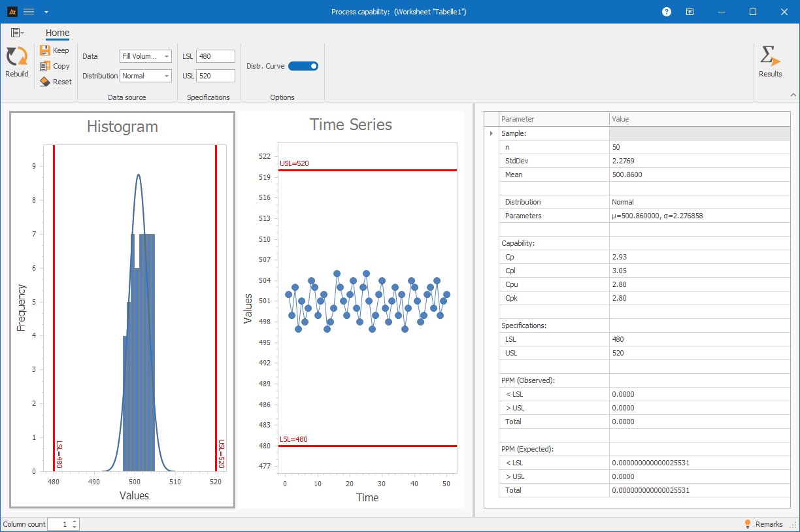Collapse the ribbon with the chevron
This screenshot has width=800, height=532.
793,95
